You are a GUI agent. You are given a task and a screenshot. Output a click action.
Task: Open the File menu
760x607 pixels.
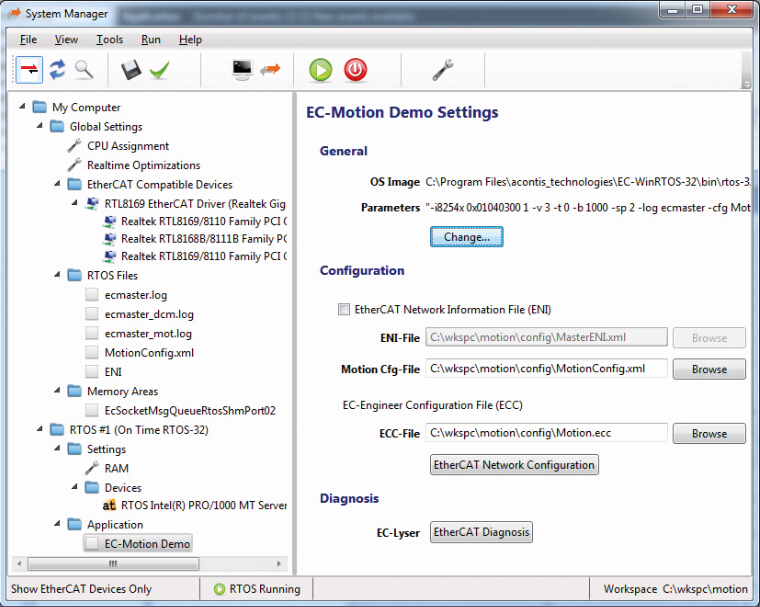28,39
